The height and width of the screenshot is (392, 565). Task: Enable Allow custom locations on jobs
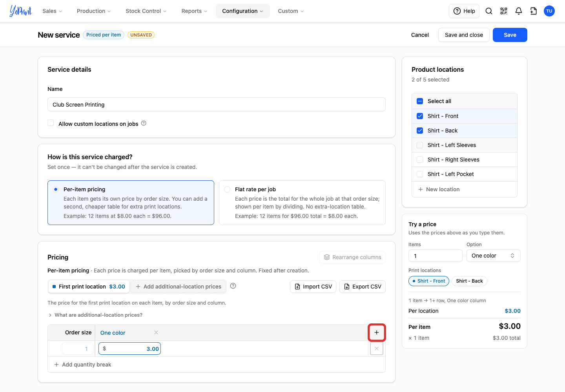pos(51,123)
